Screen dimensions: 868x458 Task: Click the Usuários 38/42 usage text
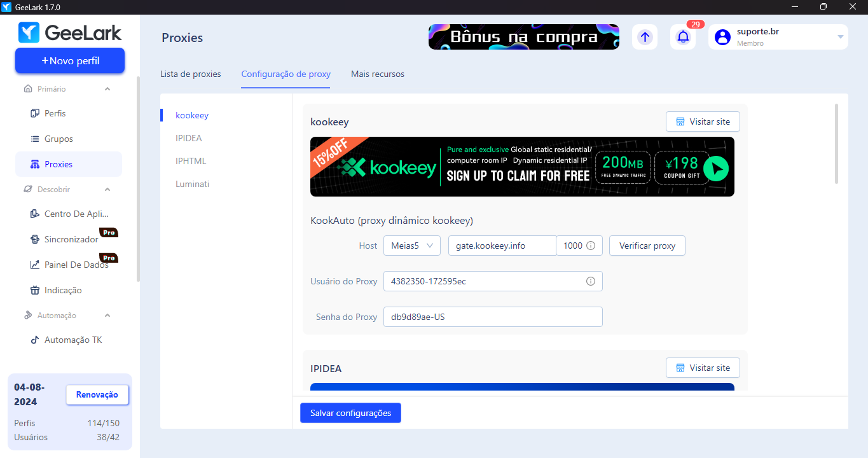tap(67, 437)
